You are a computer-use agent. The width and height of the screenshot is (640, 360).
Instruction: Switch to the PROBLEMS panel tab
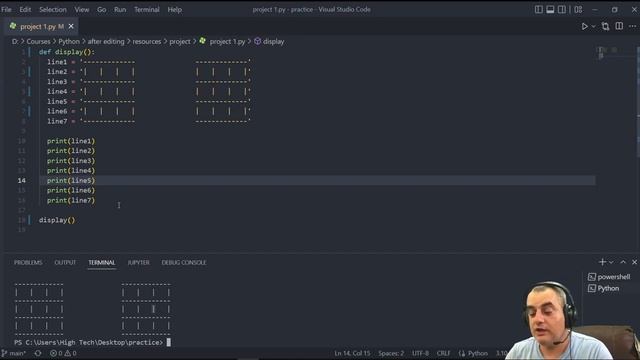pyautogui.click(x=28, y=262)
